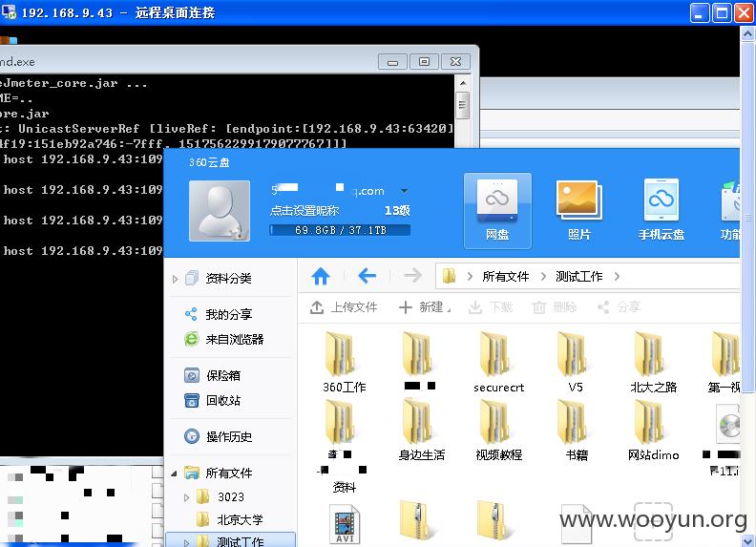Click the console window scrollbar thumb
Image resolution: width=756 pixels, height=547 pixels.
[x=462, y=105]
